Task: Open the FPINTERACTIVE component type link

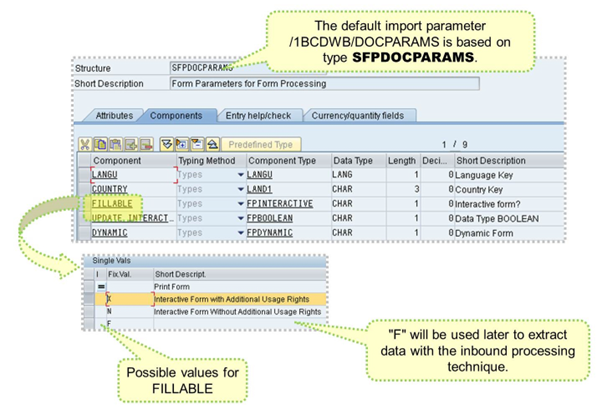Action: (278, 203)
